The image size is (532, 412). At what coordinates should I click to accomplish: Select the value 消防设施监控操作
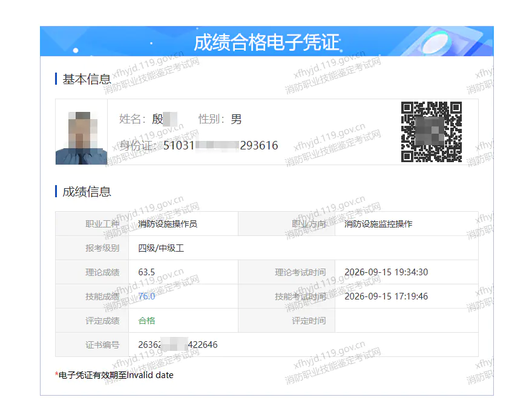(378, 224)
